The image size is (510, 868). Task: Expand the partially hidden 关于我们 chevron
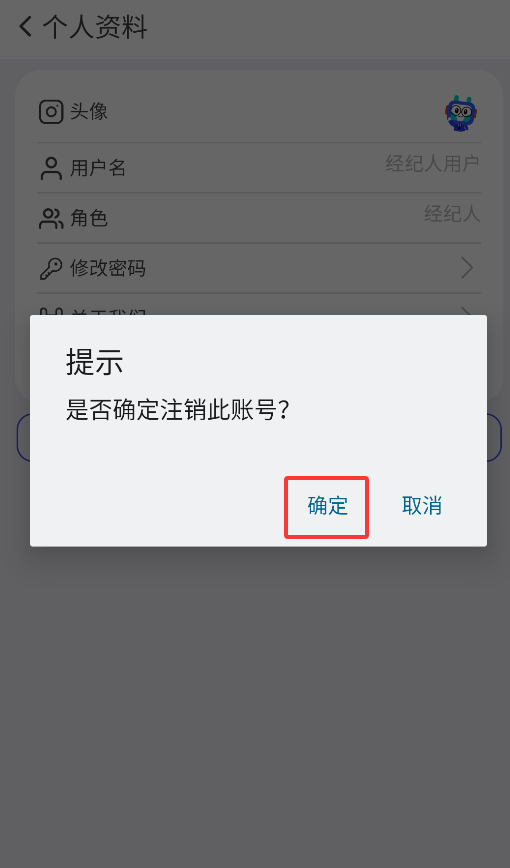pos(467,311)
